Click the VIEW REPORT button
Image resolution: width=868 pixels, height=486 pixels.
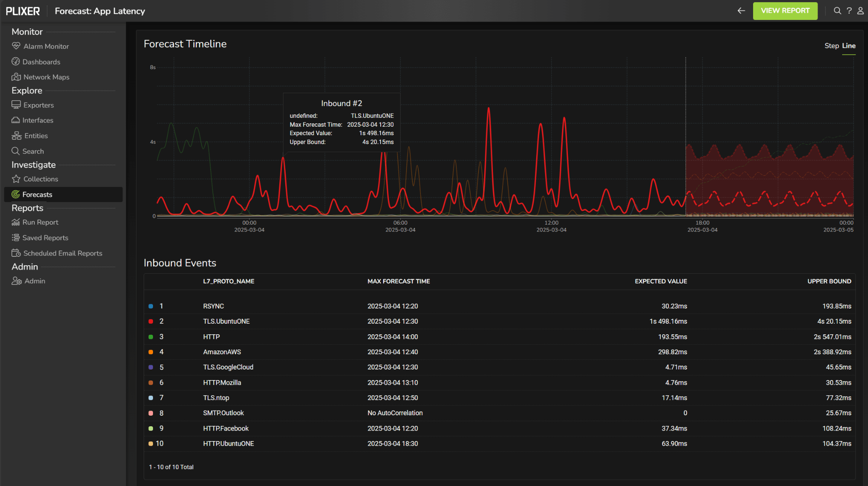tap(785, 11)
